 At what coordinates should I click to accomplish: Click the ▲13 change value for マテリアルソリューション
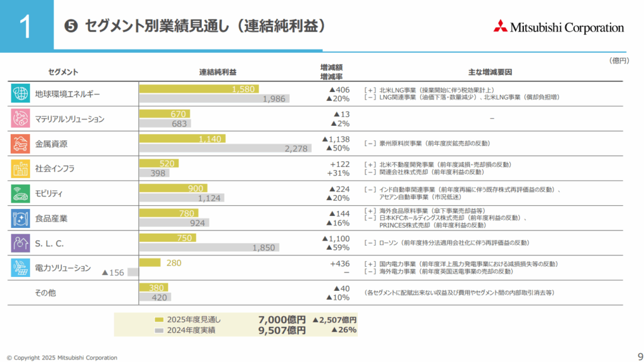point(341,114)
